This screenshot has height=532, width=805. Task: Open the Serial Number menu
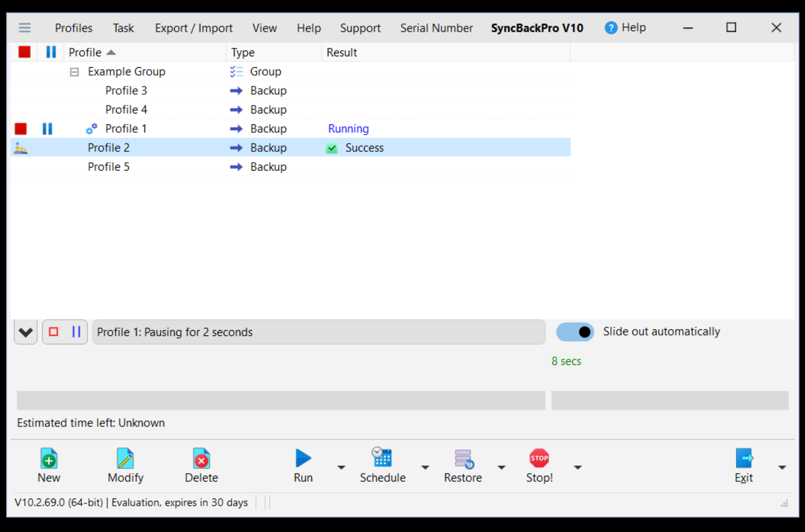pyautogui.click(x=436, y=28)
